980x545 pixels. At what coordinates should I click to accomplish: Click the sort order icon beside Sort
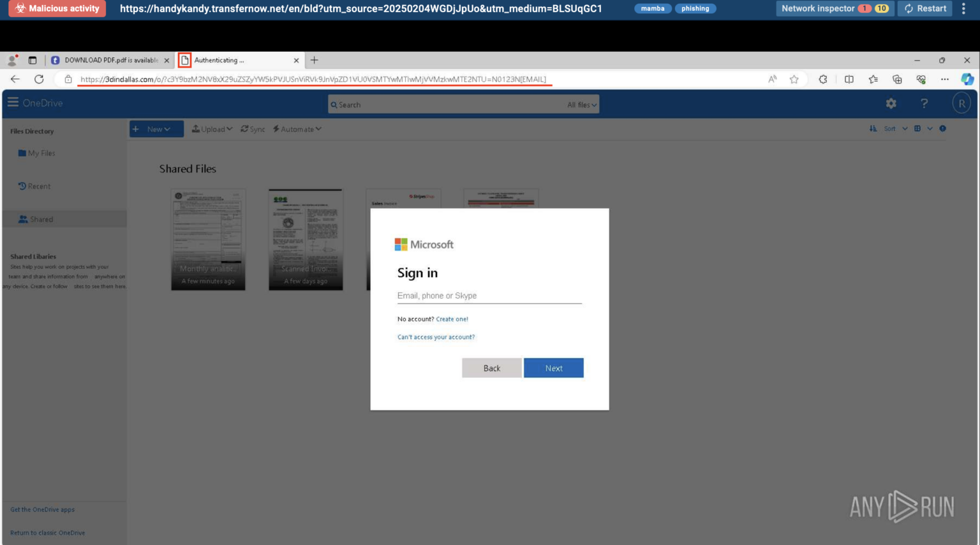(x=873, y=129)
